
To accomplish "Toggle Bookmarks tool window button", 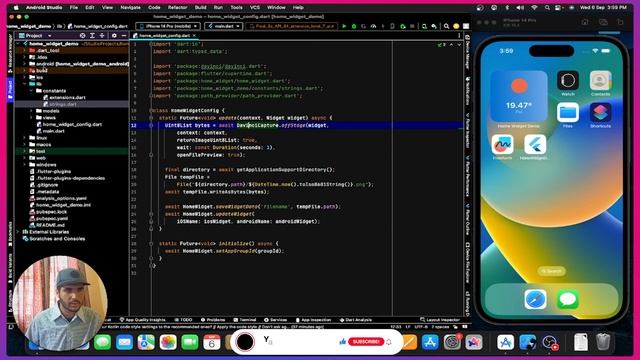I will [x=10, y=235].
